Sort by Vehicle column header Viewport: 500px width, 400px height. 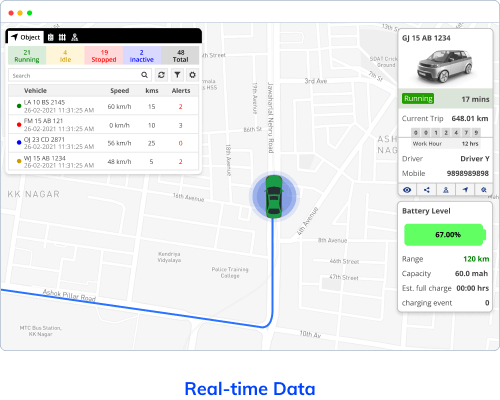[35, 91]
